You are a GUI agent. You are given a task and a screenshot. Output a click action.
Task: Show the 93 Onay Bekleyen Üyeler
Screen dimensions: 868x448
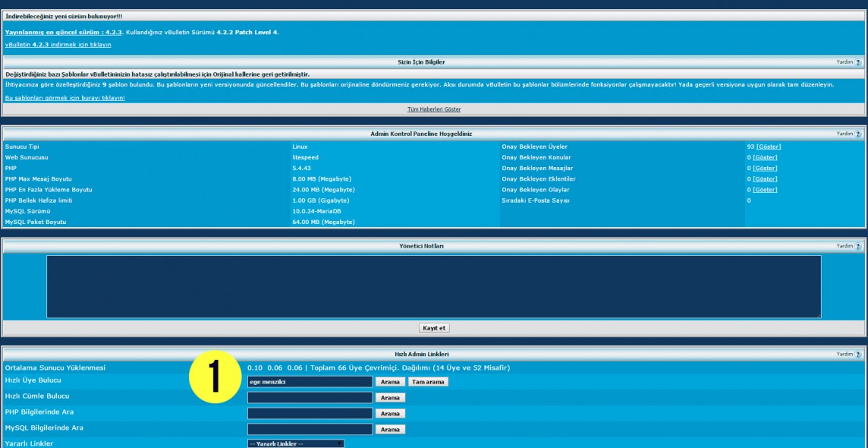(768, 147)
